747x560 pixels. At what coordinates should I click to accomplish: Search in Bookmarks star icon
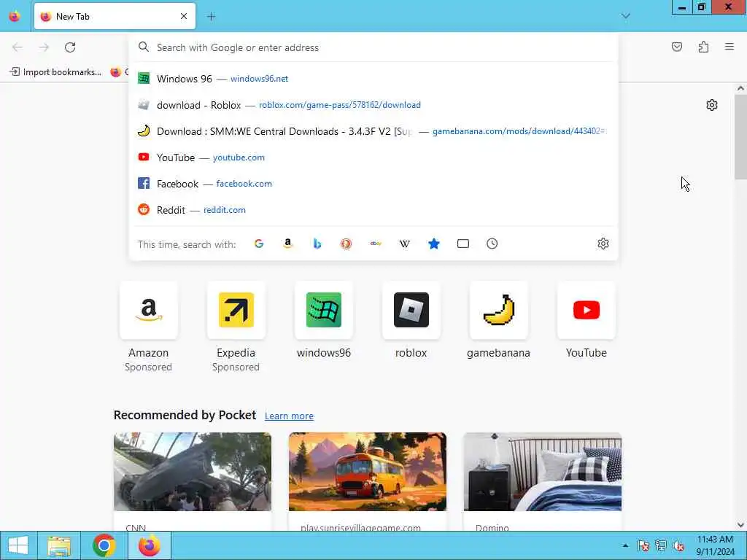[433, 244]
